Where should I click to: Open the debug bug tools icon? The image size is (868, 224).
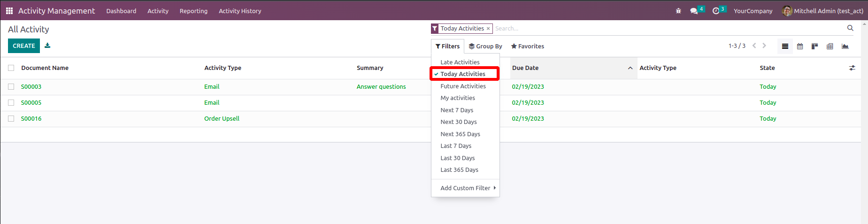(x=678, y=11)
